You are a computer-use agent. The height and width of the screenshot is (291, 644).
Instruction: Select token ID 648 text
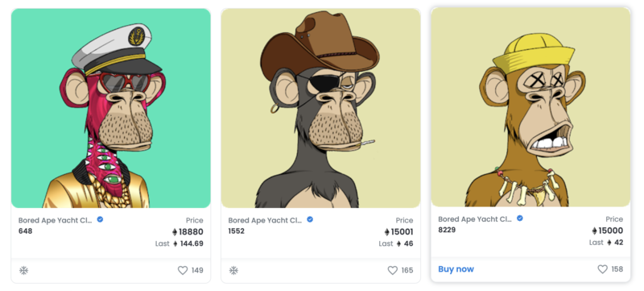click(x=25, y=231)
